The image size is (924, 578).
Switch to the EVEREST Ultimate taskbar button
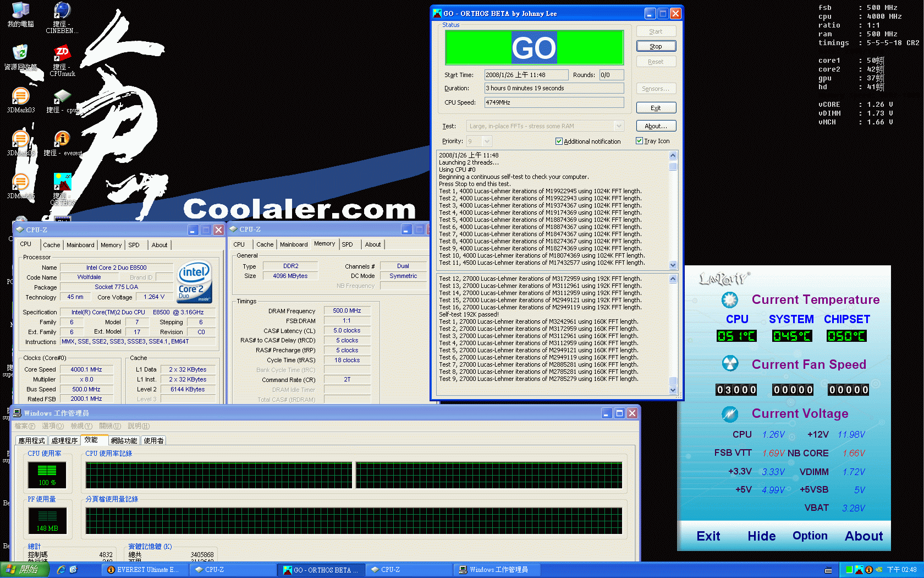tap(145, 570)
